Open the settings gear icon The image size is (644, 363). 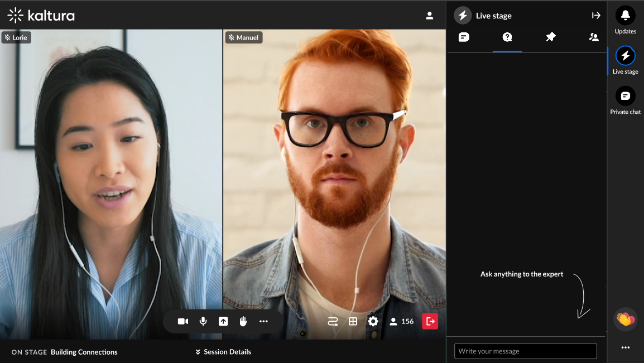pyautogui.click(x=373, y=321)
